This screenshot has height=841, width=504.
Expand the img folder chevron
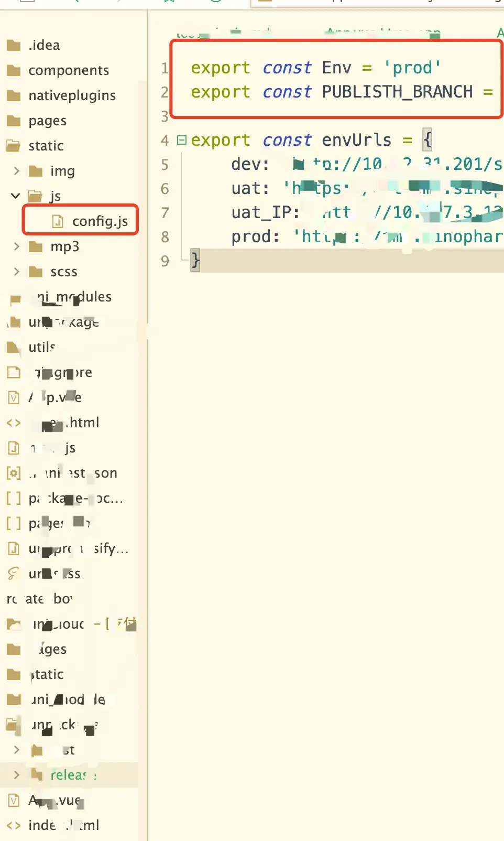coord(16,171)
